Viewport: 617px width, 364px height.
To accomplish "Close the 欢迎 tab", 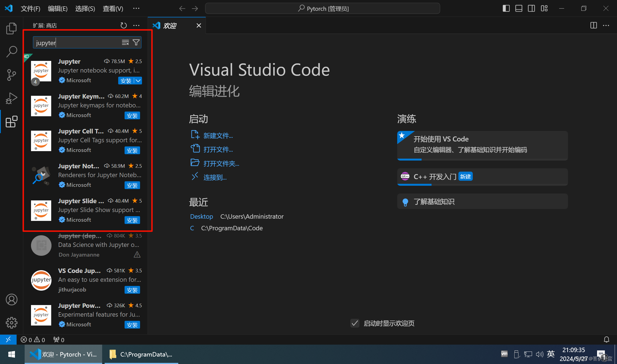I will point(199,25).
